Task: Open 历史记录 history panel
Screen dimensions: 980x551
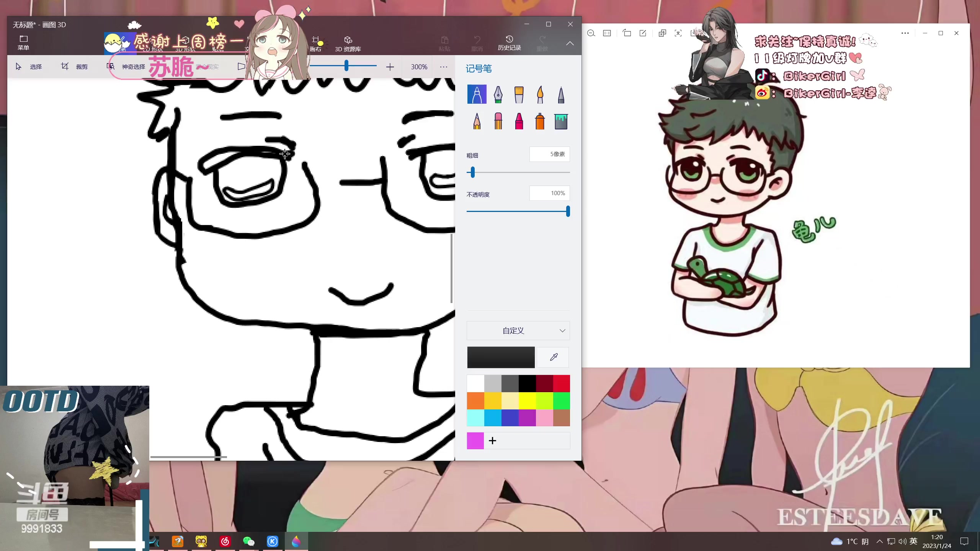Action: click(x=509, y=43)
